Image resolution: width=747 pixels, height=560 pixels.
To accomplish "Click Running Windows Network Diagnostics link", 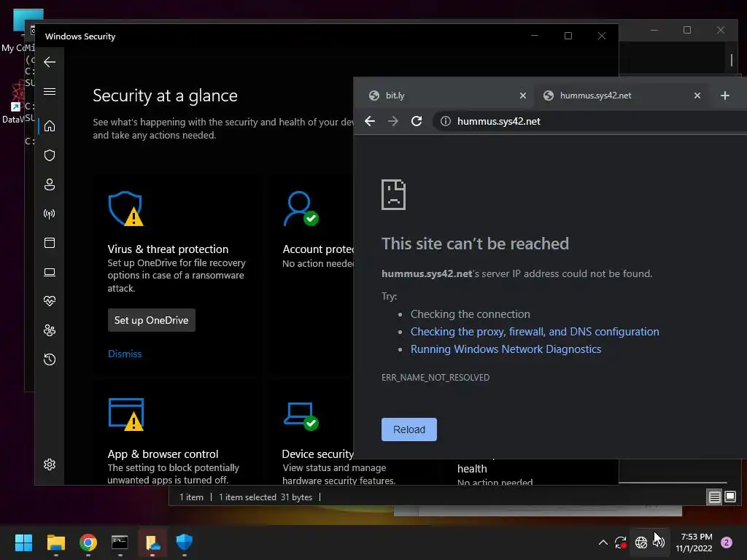I will tap(506, 349).
